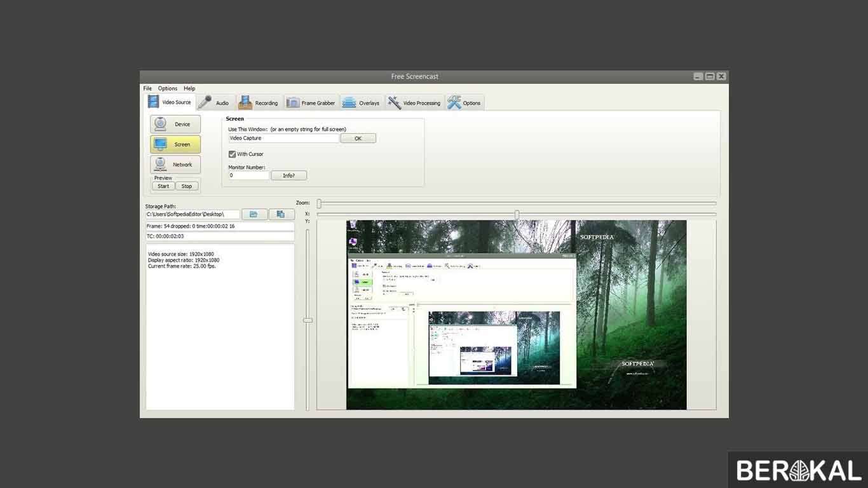This screenshot has width=868, height=488.
Task: Open the Overlays tab
Action: (x=361, y=102)
